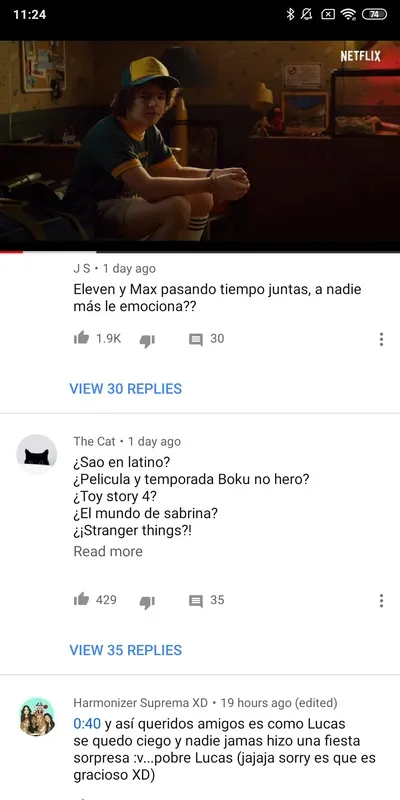Screen dimensions: 400x800
Task: Like the J S comment about Eleven and Max
Action: point(81,338)
